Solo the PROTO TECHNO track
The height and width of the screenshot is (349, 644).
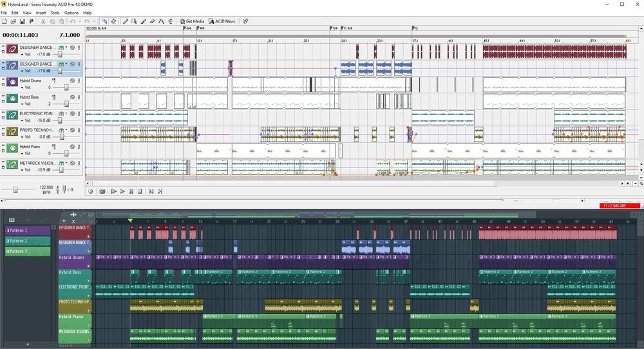point(79,130)
